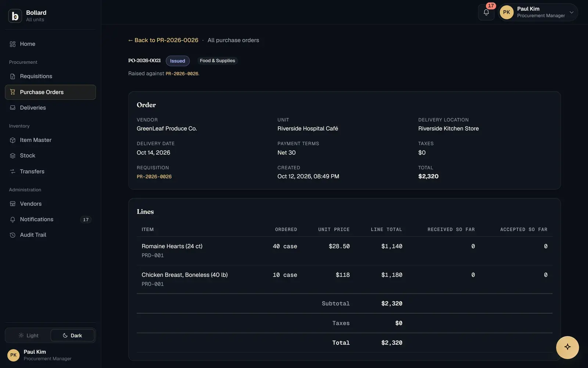Open PR-2026-0026 under Requisition field

click(x=154, y=177)
